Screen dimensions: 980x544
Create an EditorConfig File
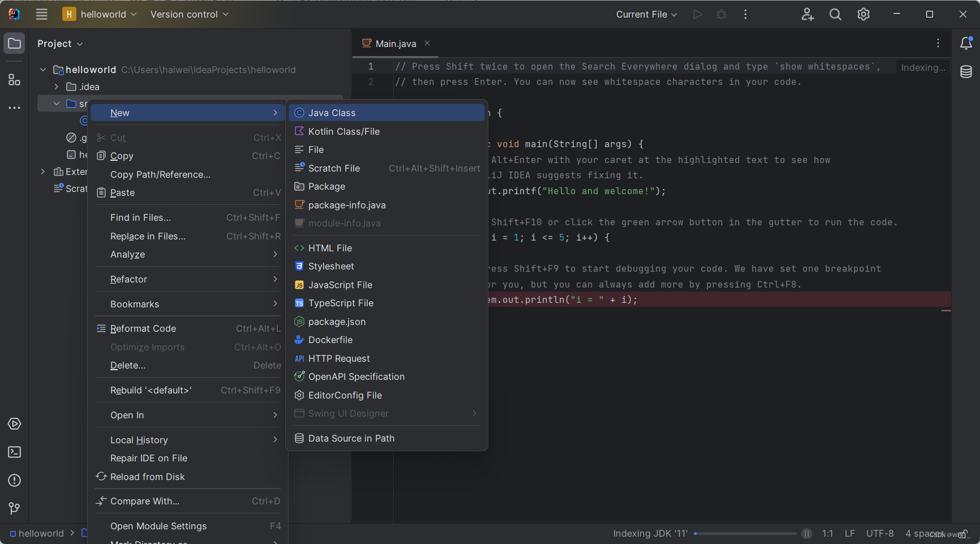tap(386, 395)
